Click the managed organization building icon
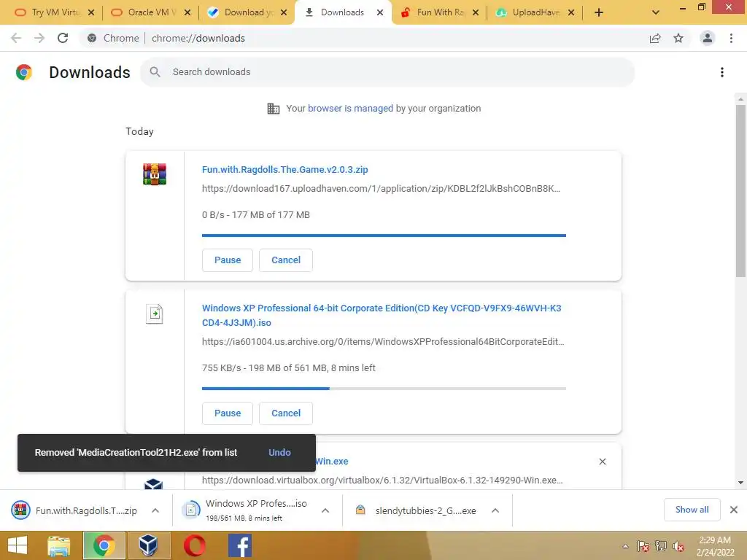Image resolution: width=747 pixels, height=560 pixels. (274, 109)
